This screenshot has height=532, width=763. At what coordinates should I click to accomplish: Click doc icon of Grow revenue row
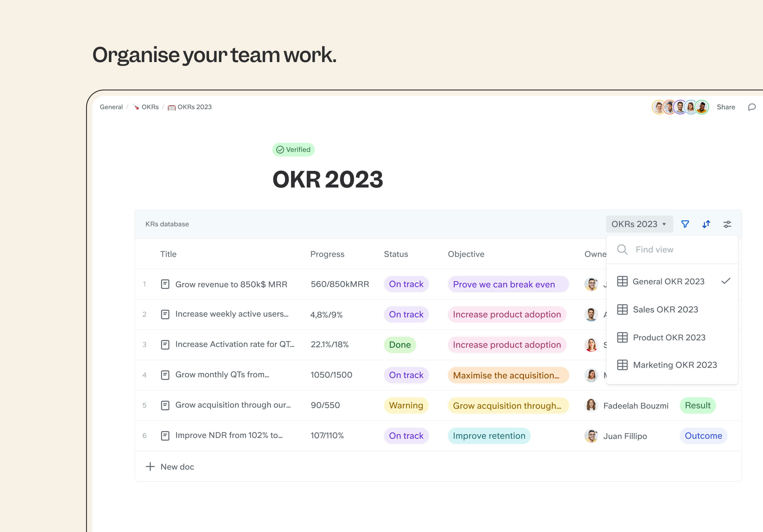click(165, 284)
